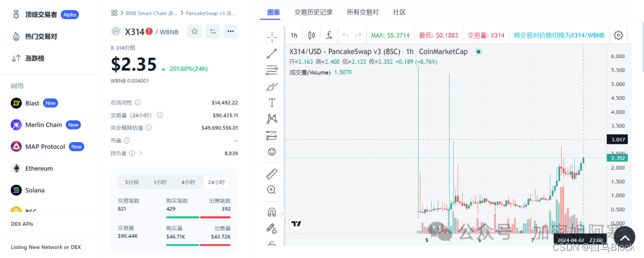Click the TradingView logo on chart
The height and width of the screenshot is (258, 644).
[296, 225]
